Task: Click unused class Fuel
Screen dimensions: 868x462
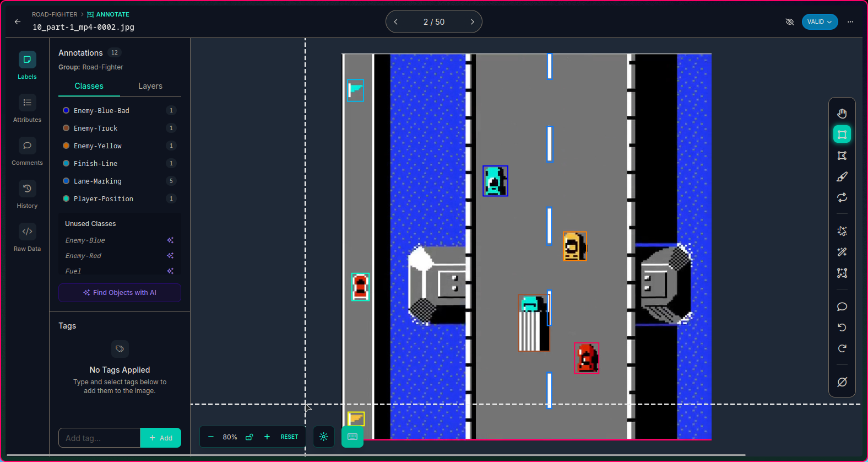Action: (x=73, y=271)
